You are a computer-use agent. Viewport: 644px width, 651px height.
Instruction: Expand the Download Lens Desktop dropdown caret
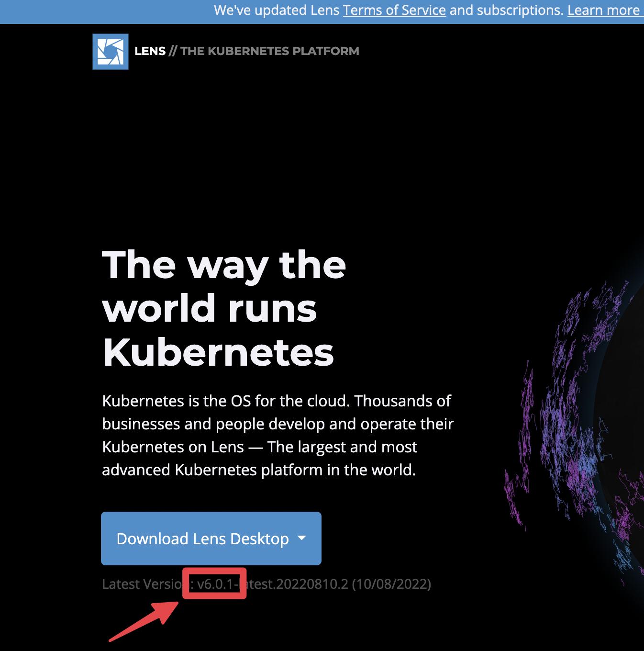[301, 538]
